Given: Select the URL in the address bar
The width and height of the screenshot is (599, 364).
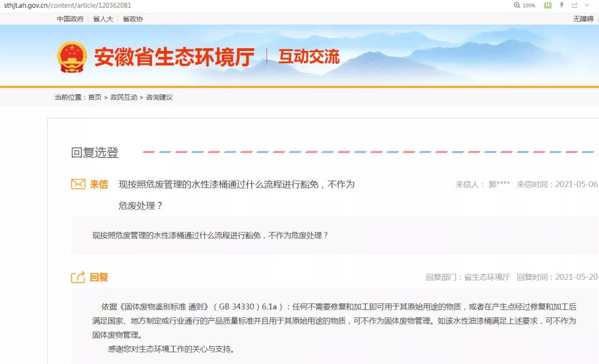Looking at the screenshot, I should click(x=67, y=6).
